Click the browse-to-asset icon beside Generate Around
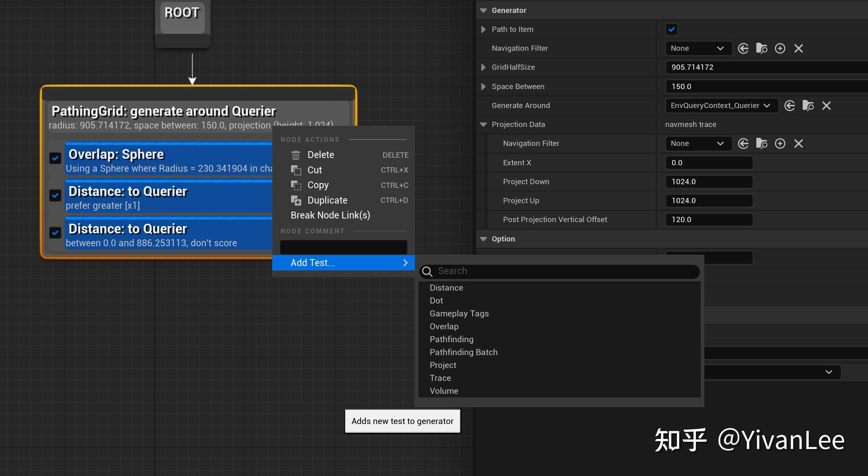Image resolution: width=868 pixels, height=476 pixels. (x=808, y=106)
